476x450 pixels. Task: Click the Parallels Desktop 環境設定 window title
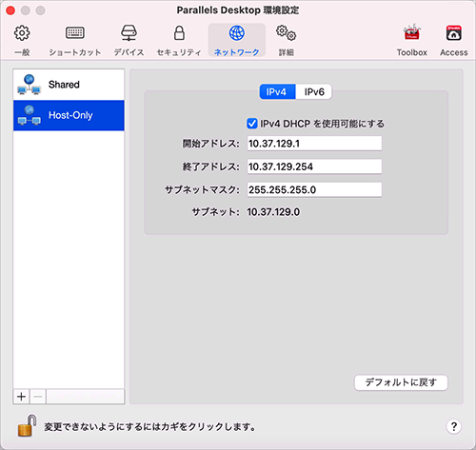click(x=238, y=10)
